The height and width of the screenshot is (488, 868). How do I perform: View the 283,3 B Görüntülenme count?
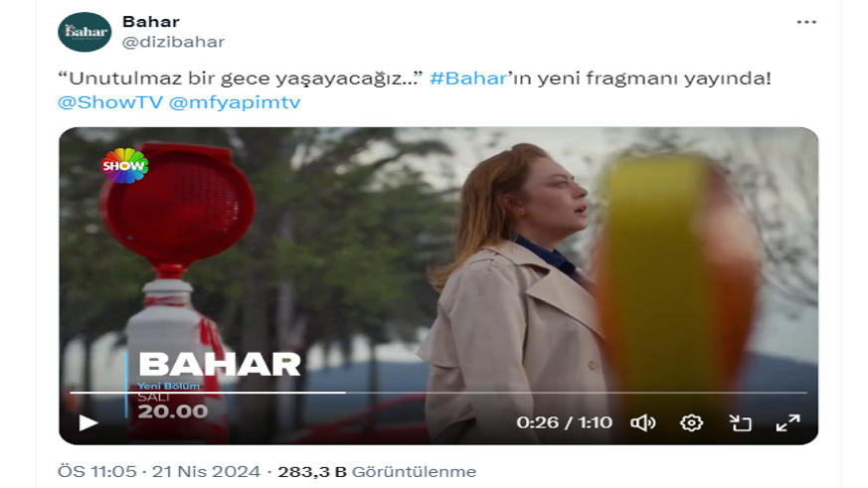pos(377,471)
